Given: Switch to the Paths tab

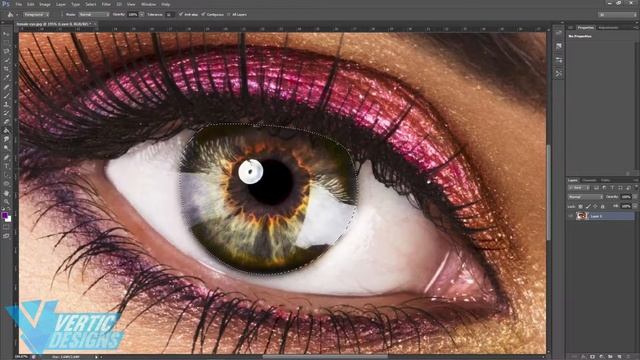Looking at the screenshot, I should [606, 180].
